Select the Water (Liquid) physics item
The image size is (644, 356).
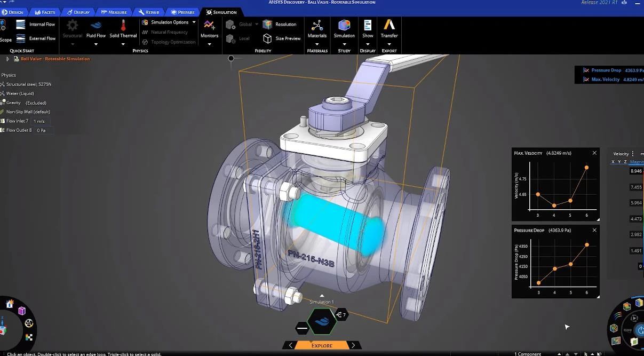point(18,93)
